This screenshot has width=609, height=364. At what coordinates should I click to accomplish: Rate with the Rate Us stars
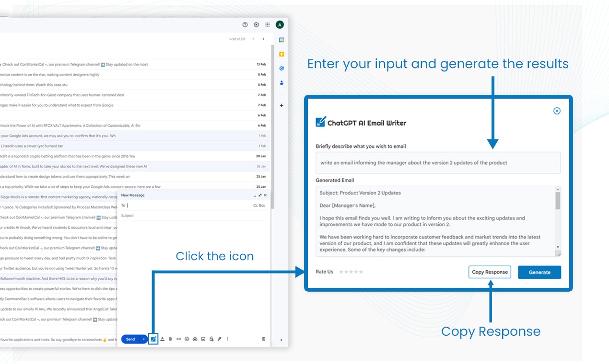[x=351, y=272]
